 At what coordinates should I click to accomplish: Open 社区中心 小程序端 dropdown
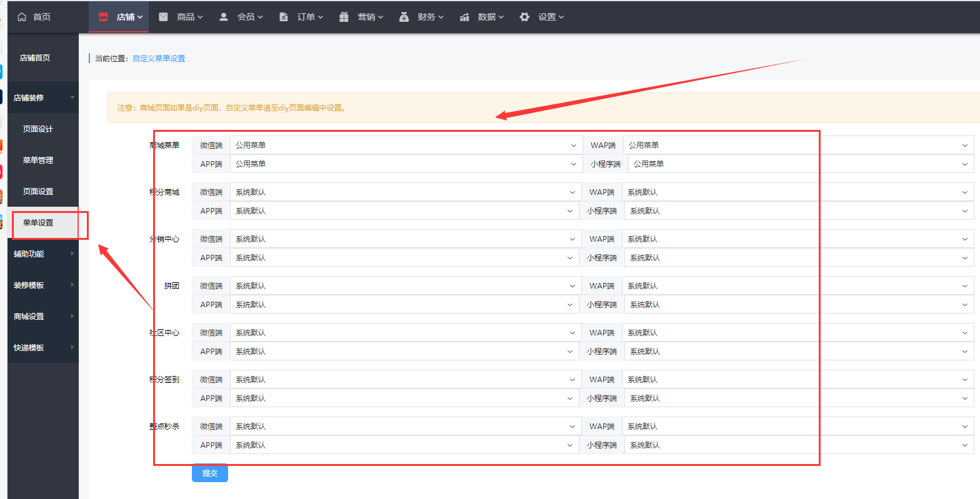point(799,351)
